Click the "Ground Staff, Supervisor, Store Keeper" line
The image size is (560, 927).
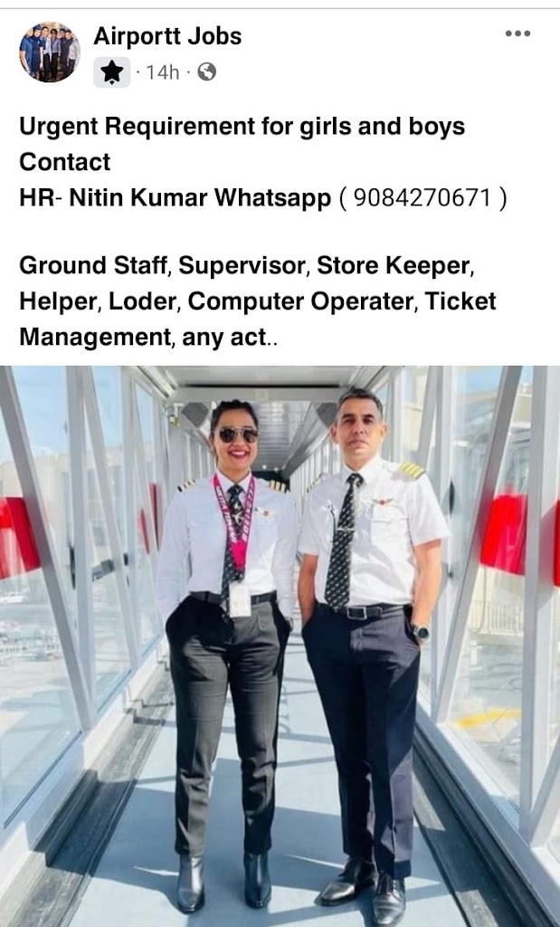(247, 267)
